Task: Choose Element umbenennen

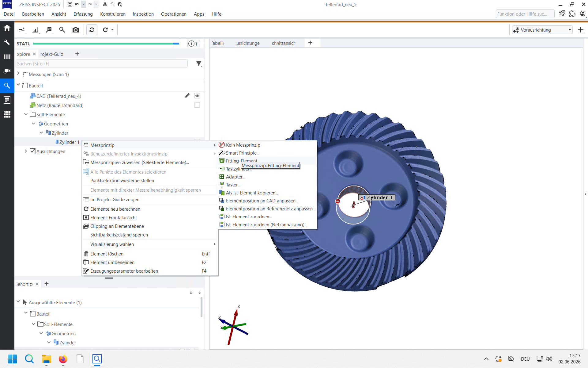Action: coord(150,262)
